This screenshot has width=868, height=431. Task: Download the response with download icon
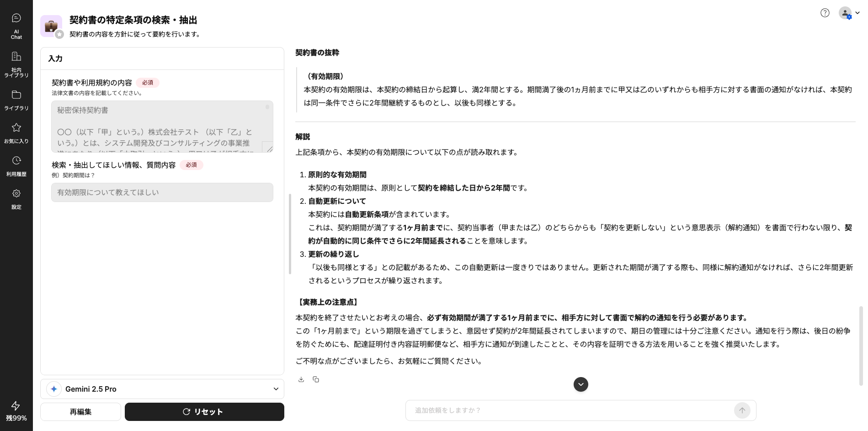pos(301,379)
